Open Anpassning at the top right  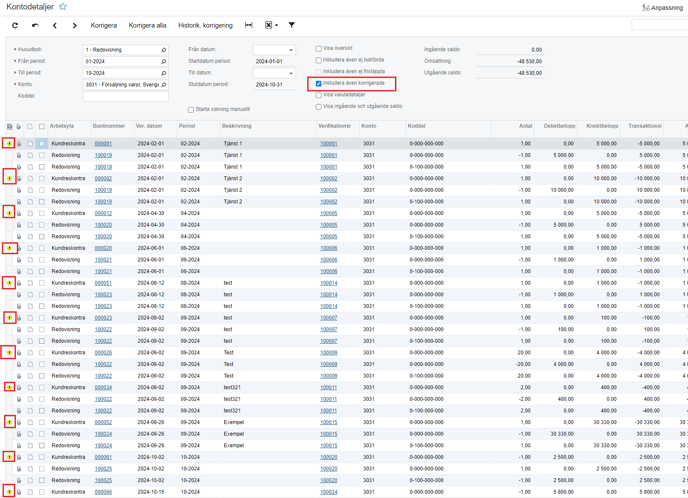tap(663, 7)
